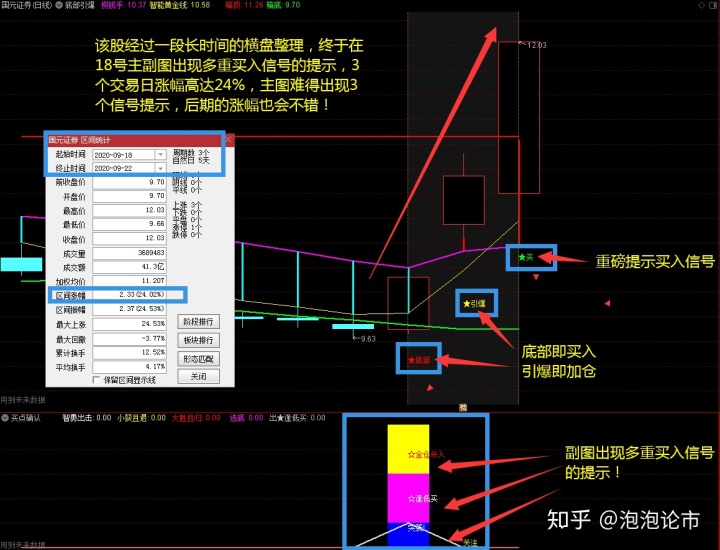
Task: Select the 国元证券(日线) title text
Action: point(26,6)
